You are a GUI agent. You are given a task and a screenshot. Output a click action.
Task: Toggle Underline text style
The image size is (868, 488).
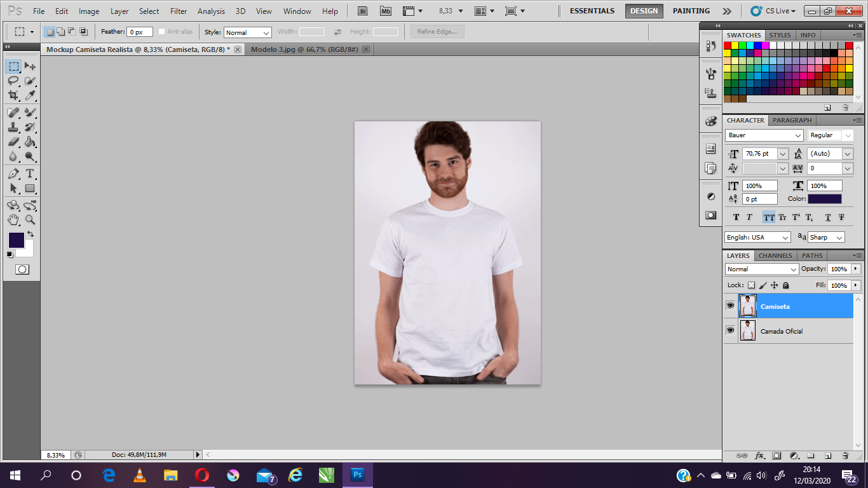coord(828,217)
